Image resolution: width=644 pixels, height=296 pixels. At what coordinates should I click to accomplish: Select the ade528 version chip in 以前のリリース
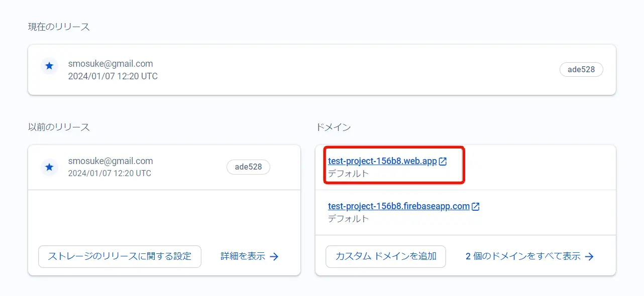[248, 167]
